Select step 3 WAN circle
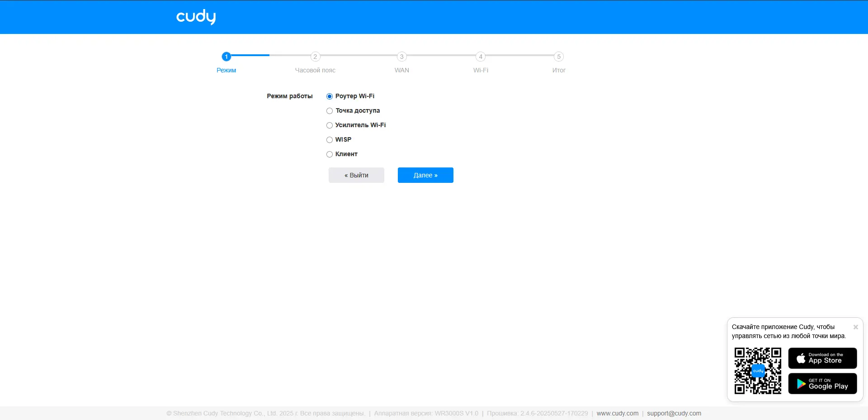This screenshot has width=868, height=420. click(x=401, y=57)
